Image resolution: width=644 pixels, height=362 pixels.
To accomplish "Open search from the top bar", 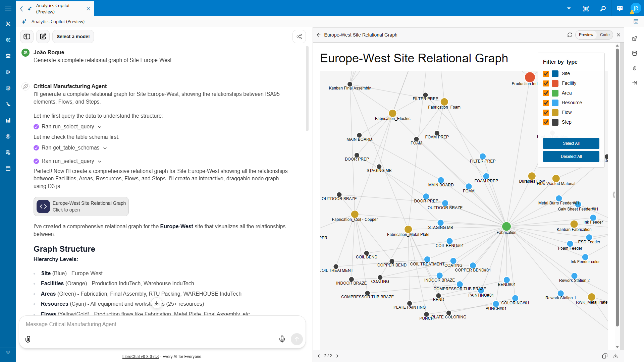I will coord(603,8).
